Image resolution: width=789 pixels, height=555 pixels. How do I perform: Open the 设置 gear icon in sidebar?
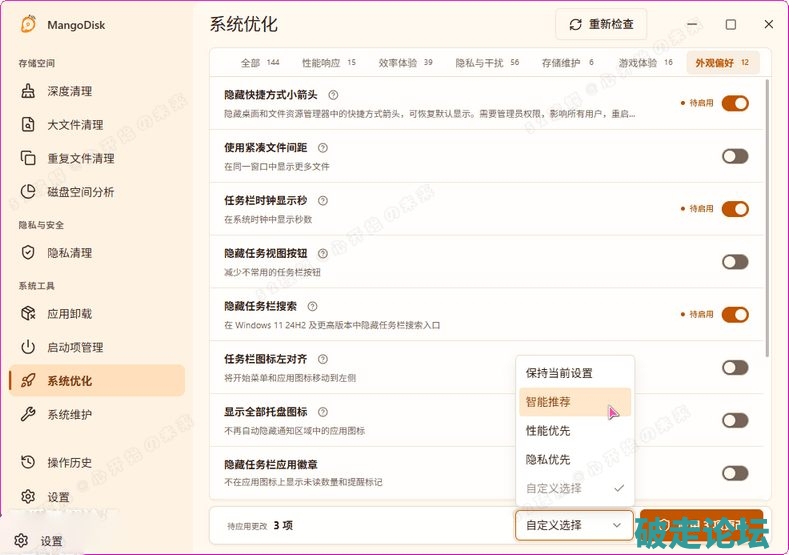[x=28, y=497]
